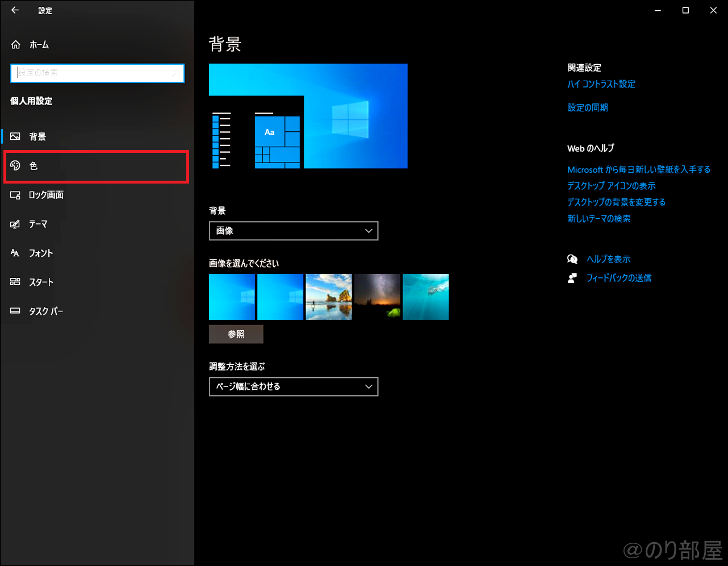Expand the ページ幅に合わせる fit dropdown
Viewport: 728px width, 566px height.
tap(294, 386)
